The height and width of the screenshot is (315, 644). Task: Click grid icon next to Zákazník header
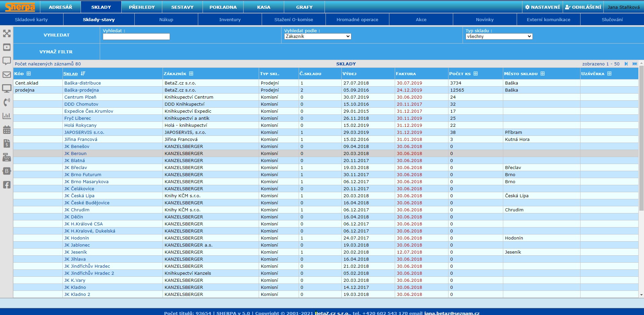pos(191,73)
